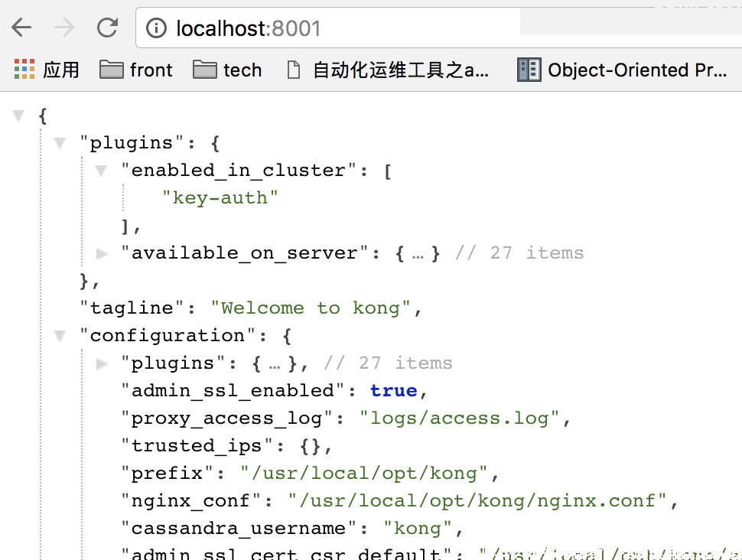
Task: Click the "/usr/local/opt/kong" prefix value
Action: point(364,474)
